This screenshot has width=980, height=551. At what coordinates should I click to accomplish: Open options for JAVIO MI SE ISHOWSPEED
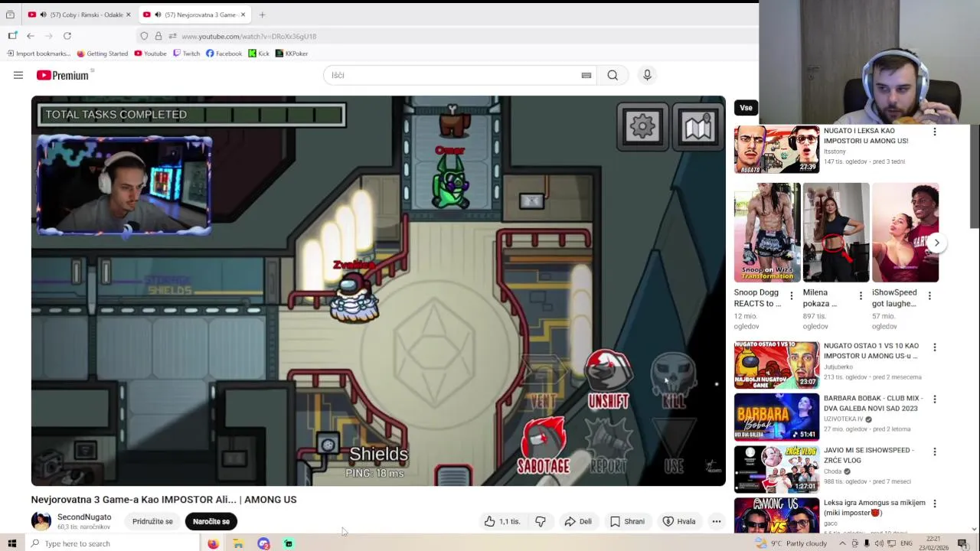pos(934,452)
